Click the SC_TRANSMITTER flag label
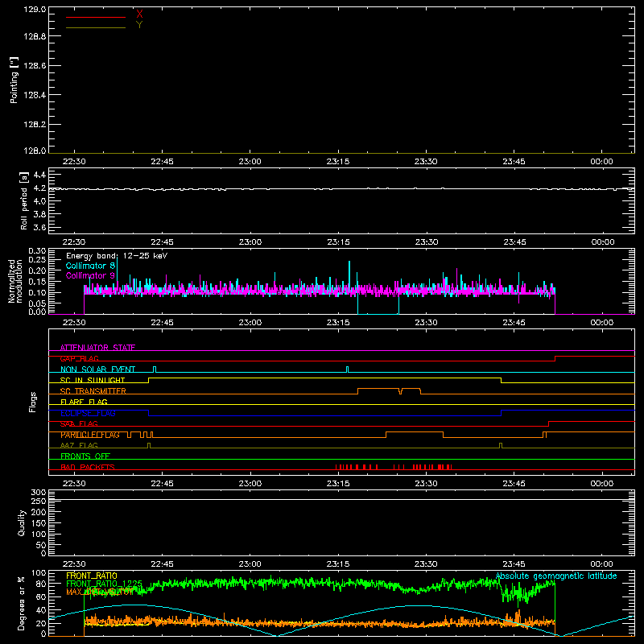This screenshot has width=644, height=644. tap(93, 391)
